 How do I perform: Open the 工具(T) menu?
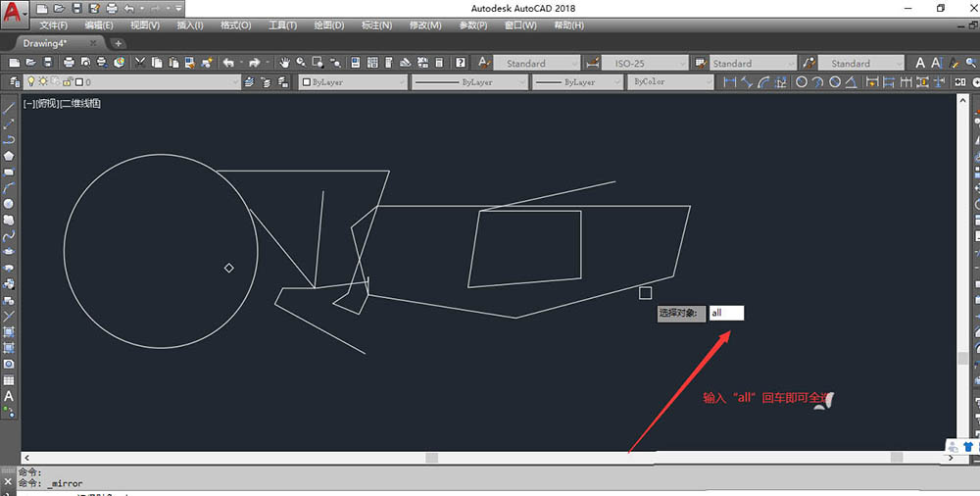pyautogui.click(x=282, y=25)
